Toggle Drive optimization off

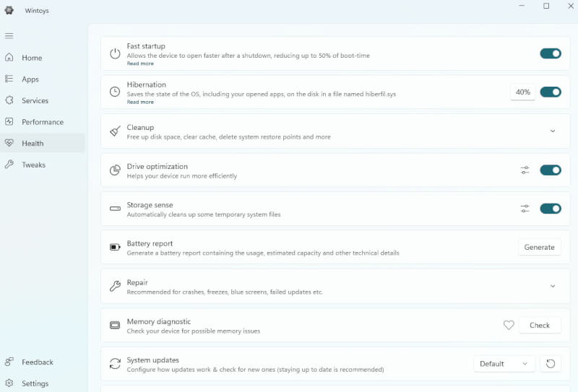click(x=550, y=170)
